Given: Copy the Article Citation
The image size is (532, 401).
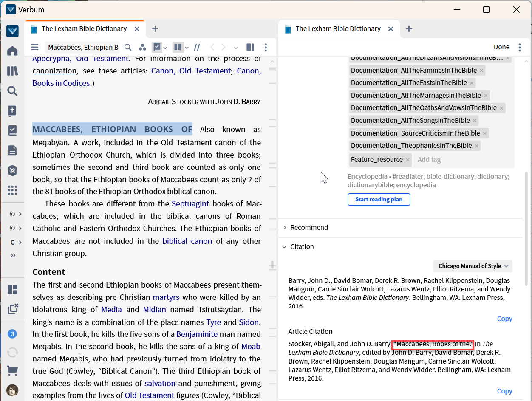Looking at the screenshot, I should click(x=504, y=391).
